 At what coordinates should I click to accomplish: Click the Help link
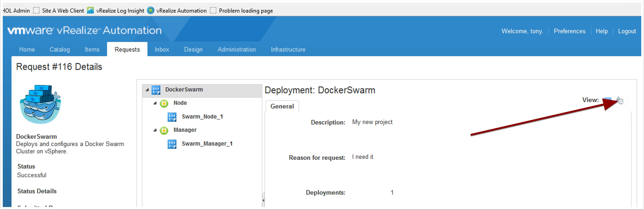pyautogui.click(x=602, y=31)
